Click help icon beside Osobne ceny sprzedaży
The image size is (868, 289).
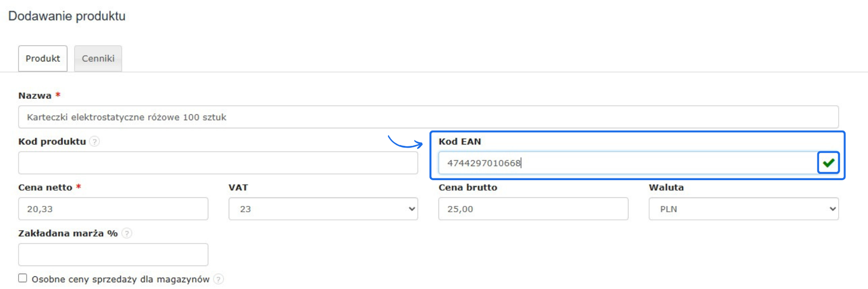pos(218,279)
